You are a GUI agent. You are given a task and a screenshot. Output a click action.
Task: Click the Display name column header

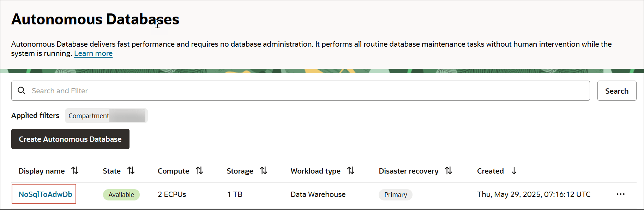[42, 171]
